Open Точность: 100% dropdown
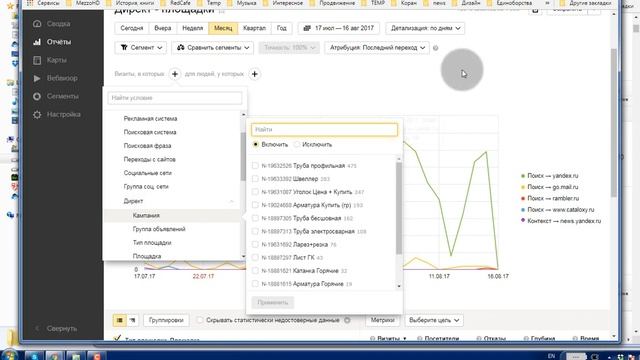Viewport: 640px width, 360px height. coord(289,48)
